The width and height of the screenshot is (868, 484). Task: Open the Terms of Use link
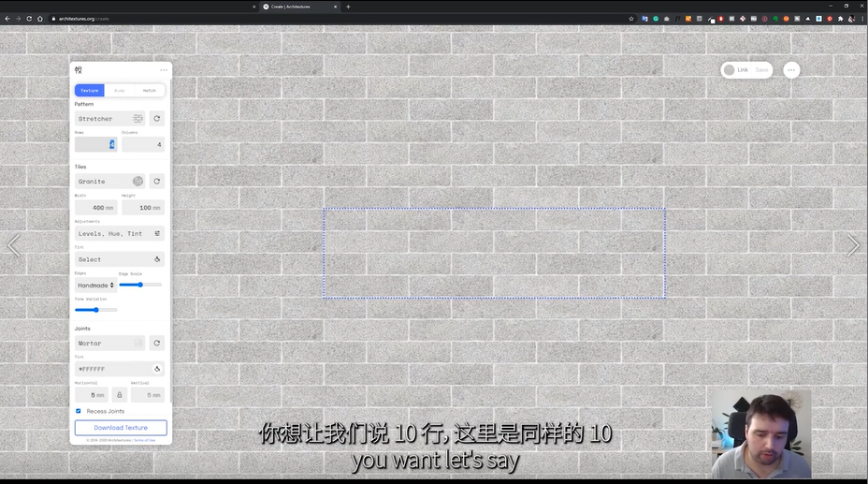144,440
